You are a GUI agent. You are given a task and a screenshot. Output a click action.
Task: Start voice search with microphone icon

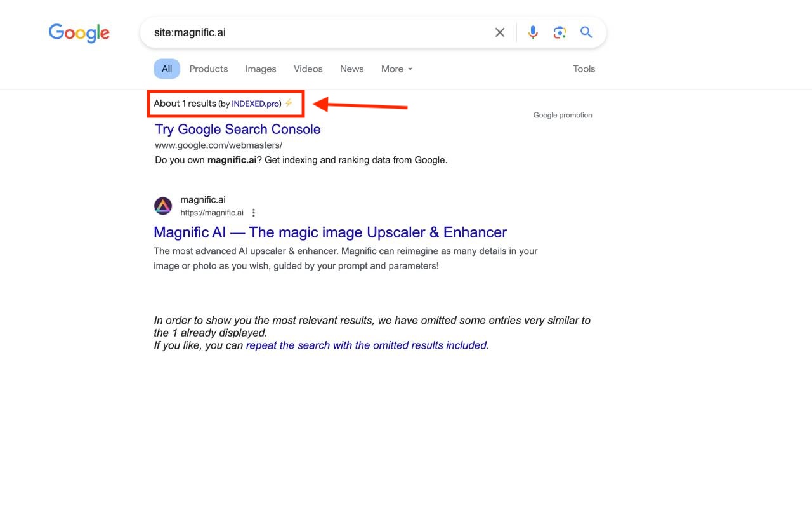[x=533, y=32]
